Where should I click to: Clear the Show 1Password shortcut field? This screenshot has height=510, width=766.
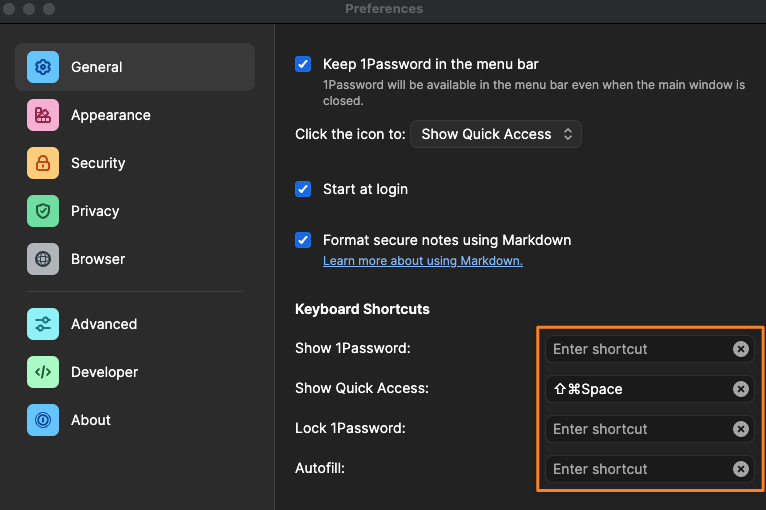[x=741, y=349]
